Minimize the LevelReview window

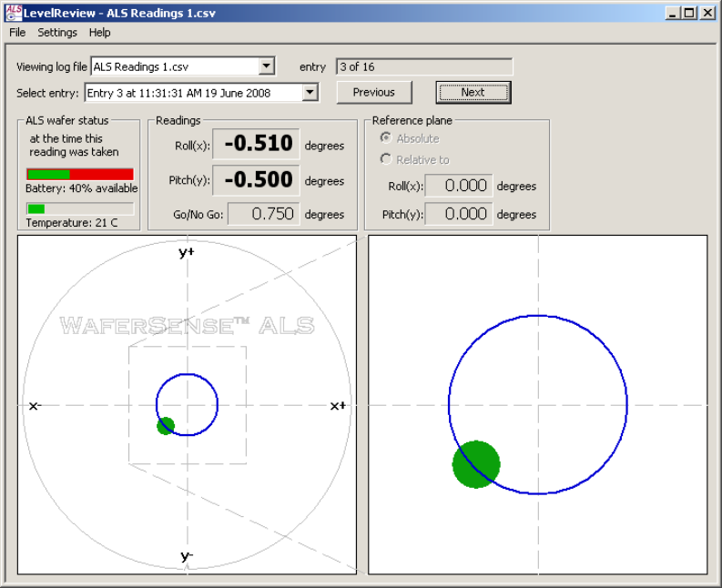tap(673, 13)
